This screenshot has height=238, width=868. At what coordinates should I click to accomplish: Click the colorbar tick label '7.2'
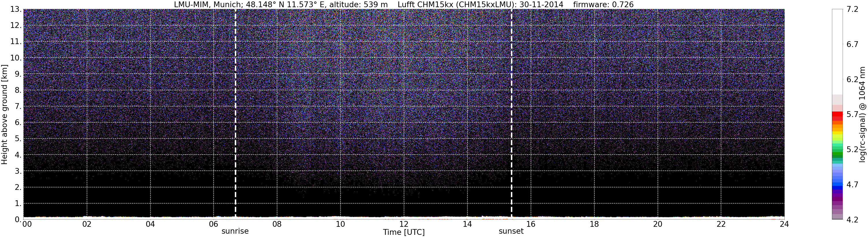click(x=852, y=10)
